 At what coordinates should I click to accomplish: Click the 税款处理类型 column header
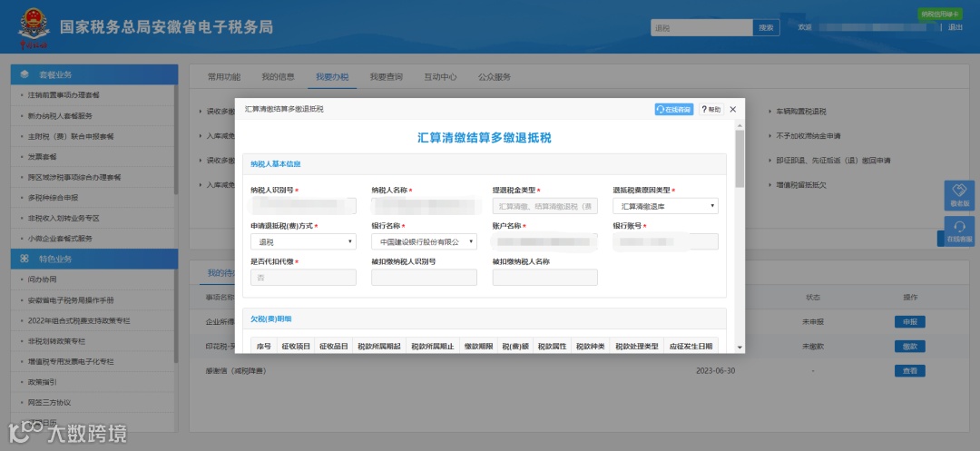(636, 346)
